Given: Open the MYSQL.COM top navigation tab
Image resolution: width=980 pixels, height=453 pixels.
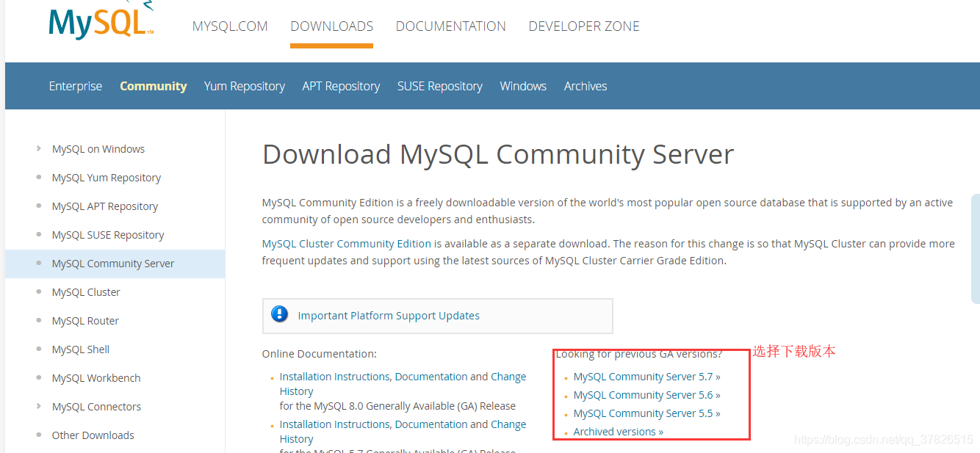Looking at the screenshot, I should 230,26.
